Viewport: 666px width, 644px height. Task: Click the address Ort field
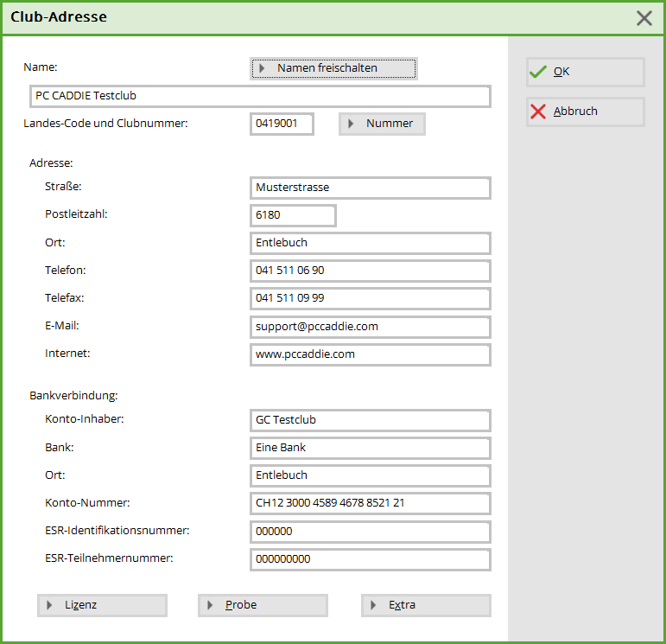370,243
